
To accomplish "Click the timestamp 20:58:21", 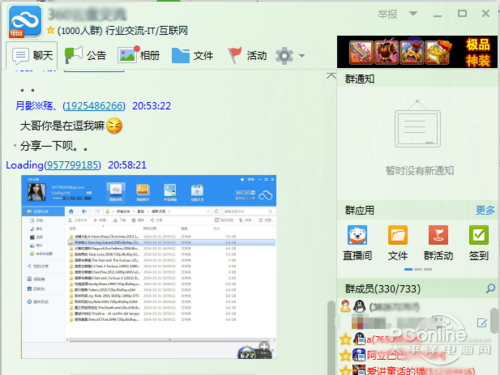I will [x=127, y=165].
